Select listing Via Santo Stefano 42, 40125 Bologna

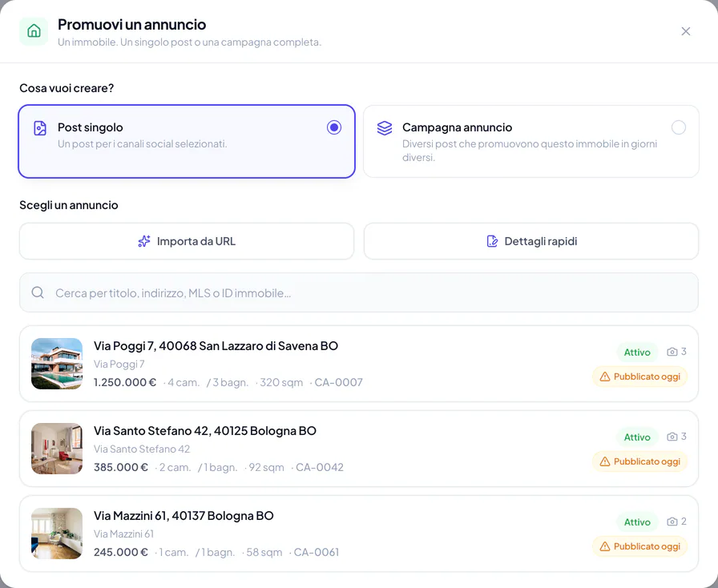click(359, 449)
